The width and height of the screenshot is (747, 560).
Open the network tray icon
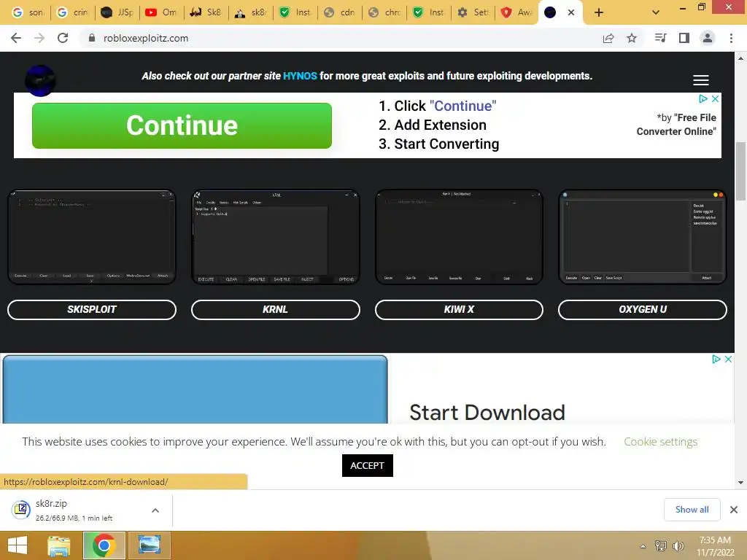pos(661,545)
